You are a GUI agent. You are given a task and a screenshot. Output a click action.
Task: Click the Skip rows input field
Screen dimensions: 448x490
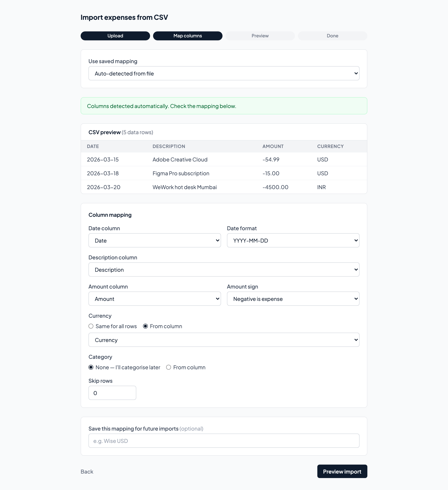pos(112,393)
